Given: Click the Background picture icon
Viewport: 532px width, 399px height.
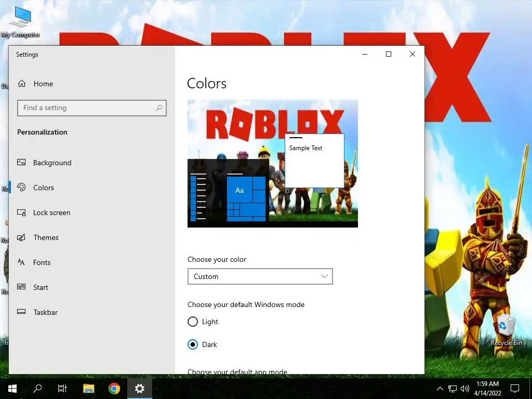Looking at the screenshot, I should tap(21, 163).
